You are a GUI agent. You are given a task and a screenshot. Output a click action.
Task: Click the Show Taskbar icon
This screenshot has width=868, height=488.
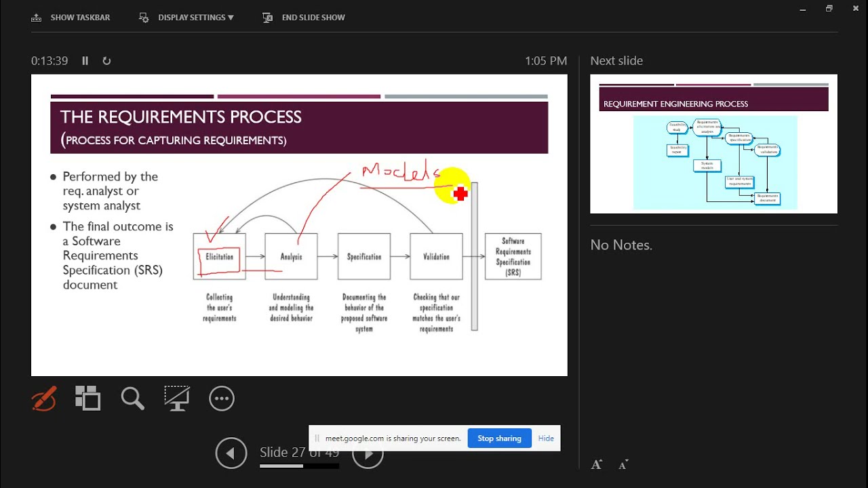(37, 18)
